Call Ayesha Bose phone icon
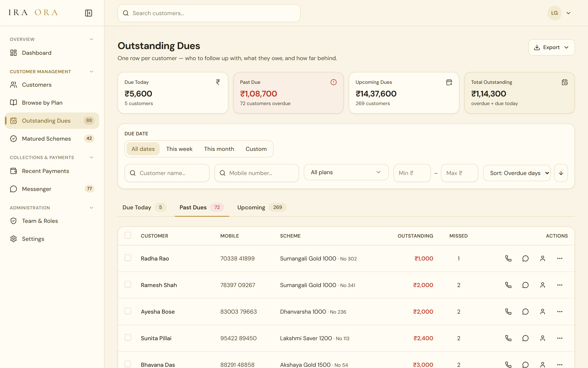Viewport: 588px width, 368px height. click(508, 311)
